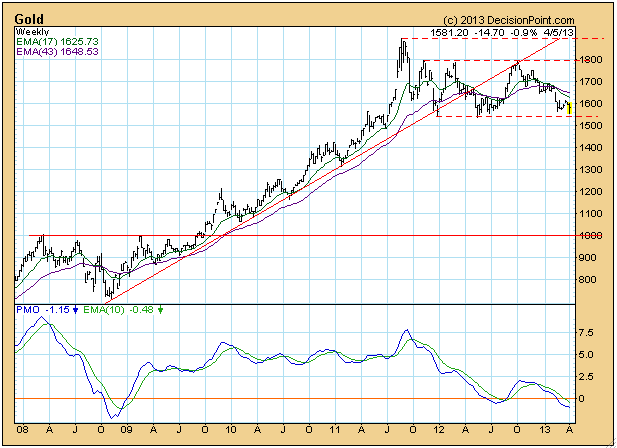Click the "11" year label on the time axis
This screenshot has width=617, height=448.
coord(334,429)
